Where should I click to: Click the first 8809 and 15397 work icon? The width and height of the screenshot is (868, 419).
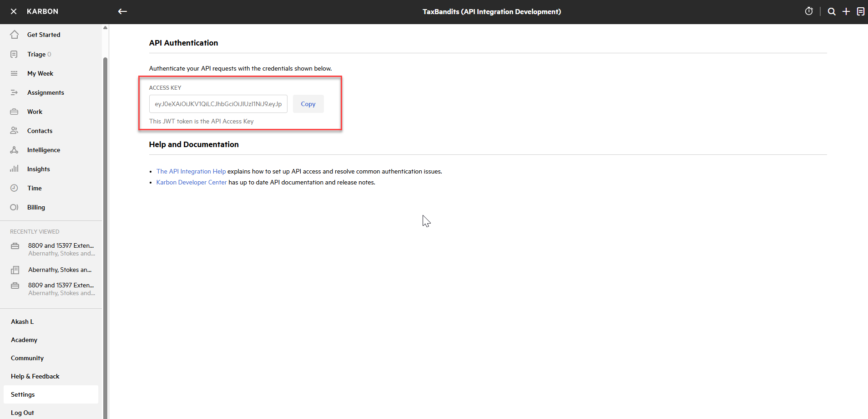[15, 246]
